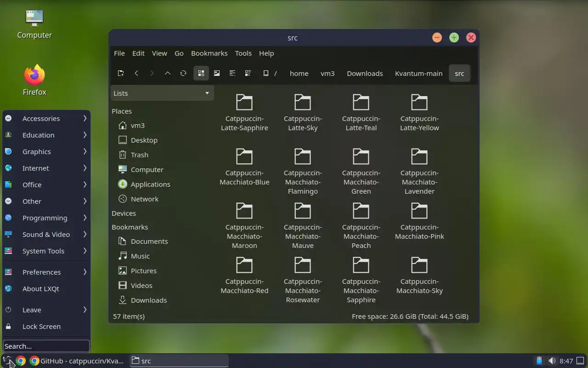
Task: Select the Catppuccin-Macchiato-Green folder
Action: (361, 171)
